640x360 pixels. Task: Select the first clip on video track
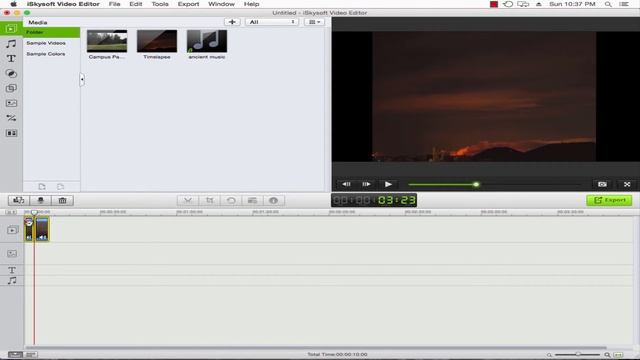point(29,229)
